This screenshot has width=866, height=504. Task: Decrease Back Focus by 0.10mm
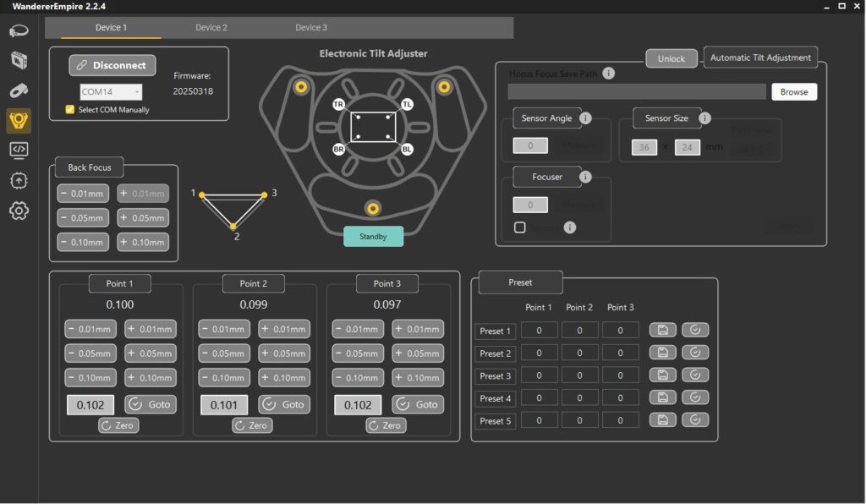click(83, 243)
